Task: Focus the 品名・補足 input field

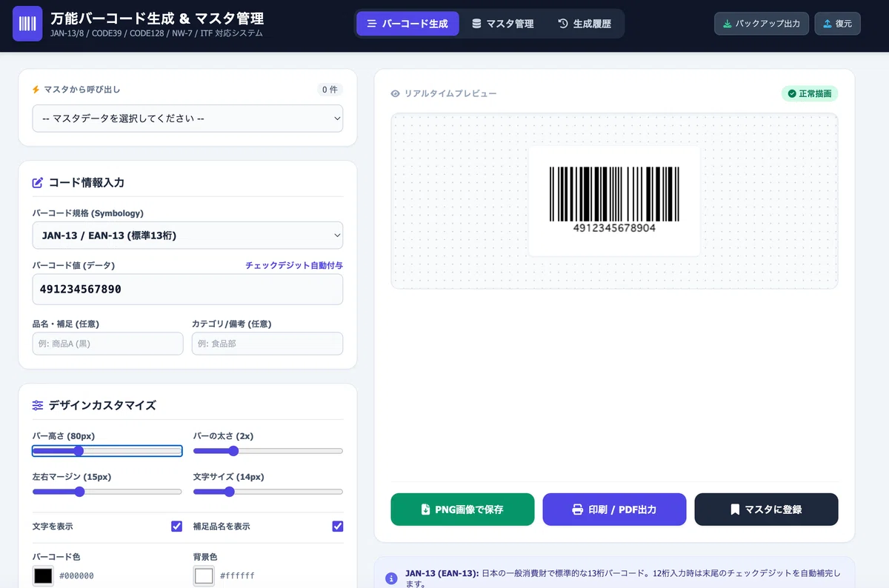Action: 107,344
